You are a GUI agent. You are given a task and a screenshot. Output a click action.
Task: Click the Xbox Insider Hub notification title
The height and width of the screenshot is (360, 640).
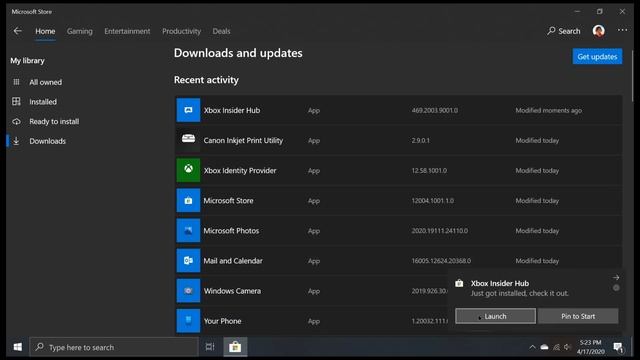(500, 283)
